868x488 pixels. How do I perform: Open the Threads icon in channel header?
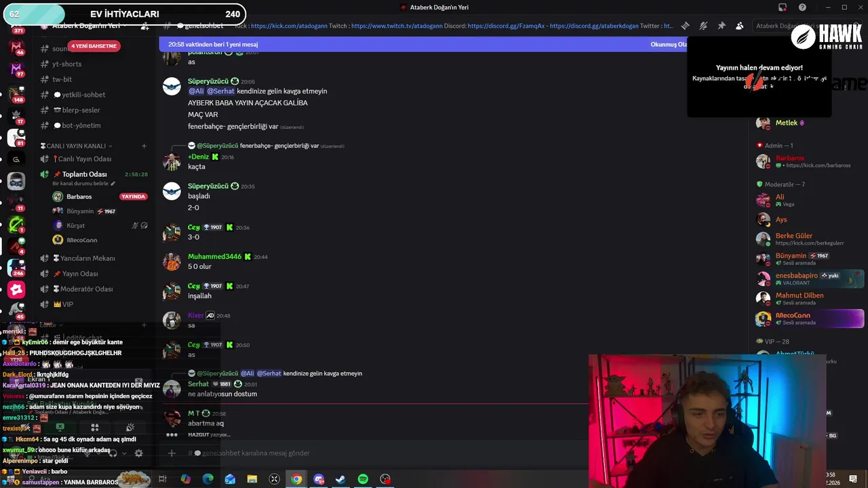click(685, 26)
